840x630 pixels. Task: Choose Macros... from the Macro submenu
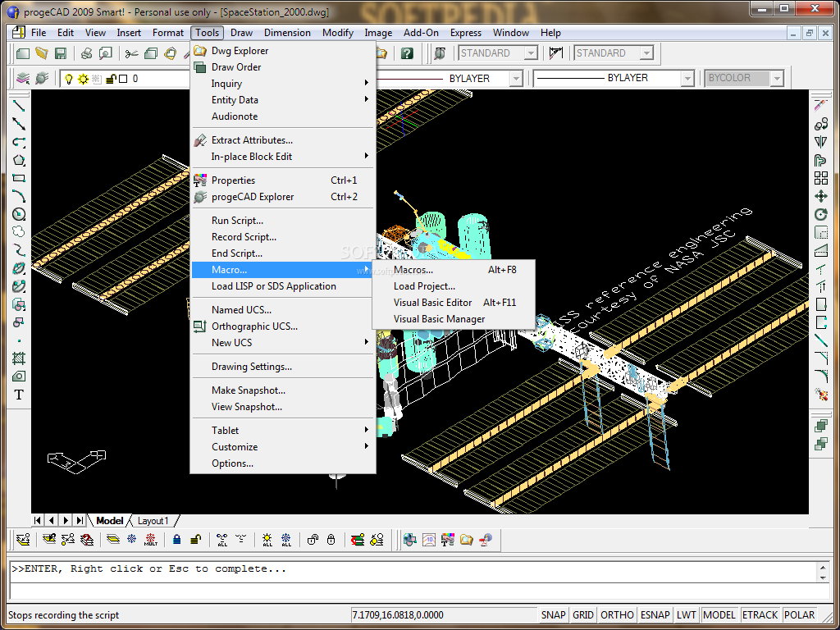(x=453, y=270)
